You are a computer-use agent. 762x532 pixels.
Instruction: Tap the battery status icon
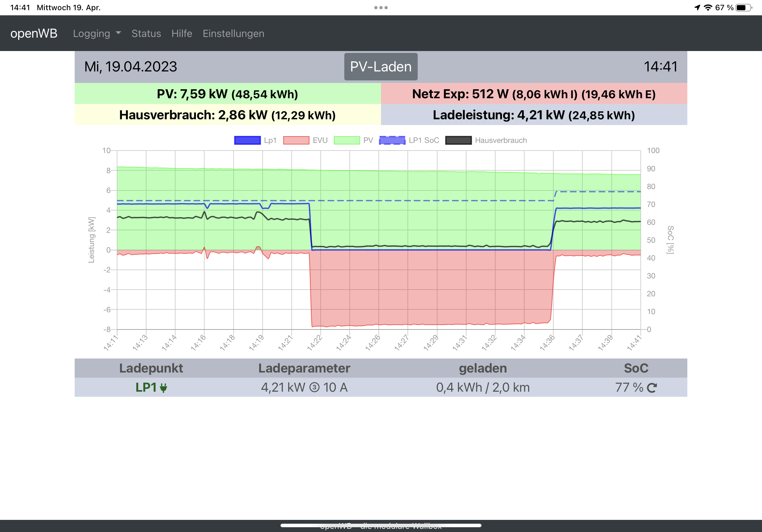click(743, 8)
